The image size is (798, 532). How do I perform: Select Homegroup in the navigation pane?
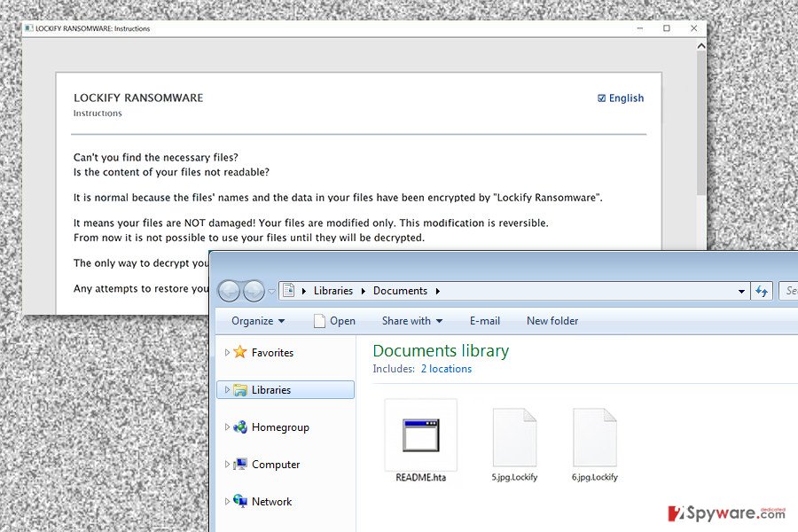click(x=280, y=427)
